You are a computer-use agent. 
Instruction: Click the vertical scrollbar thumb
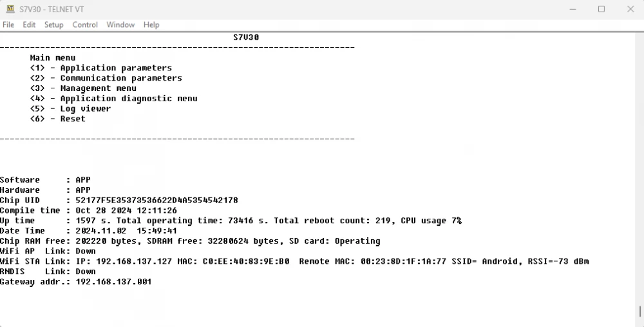[640, 312]
